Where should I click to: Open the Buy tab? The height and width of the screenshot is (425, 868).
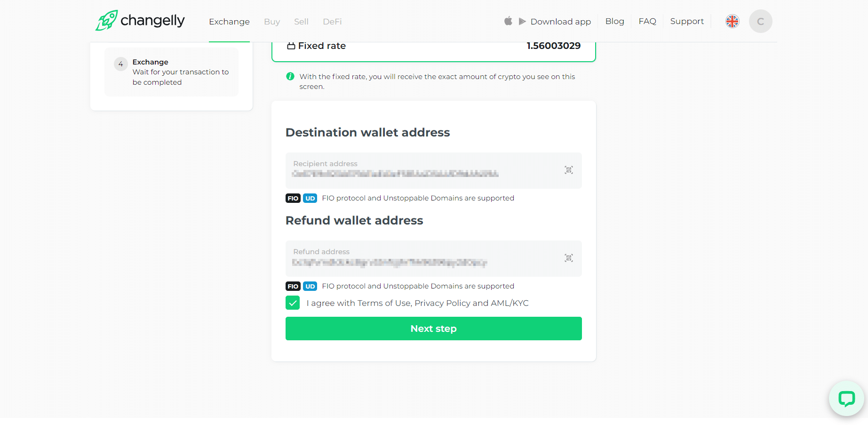tap(272, 22)
